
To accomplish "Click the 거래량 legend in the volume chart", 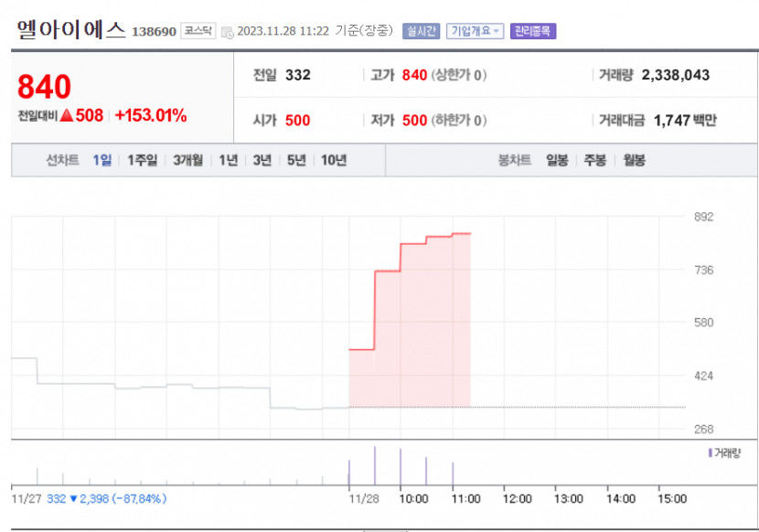I will pyautogui.click(x=724, y=453).
